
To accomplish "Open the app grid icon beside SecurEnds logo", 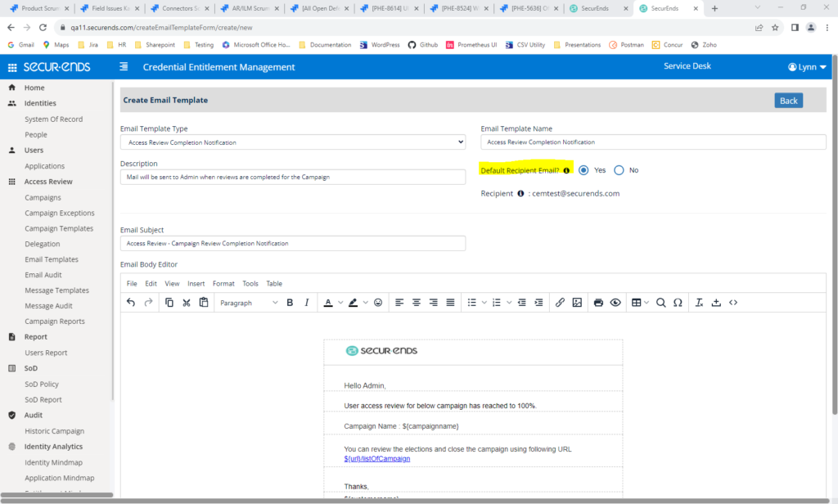I will (x=12, y=67).
